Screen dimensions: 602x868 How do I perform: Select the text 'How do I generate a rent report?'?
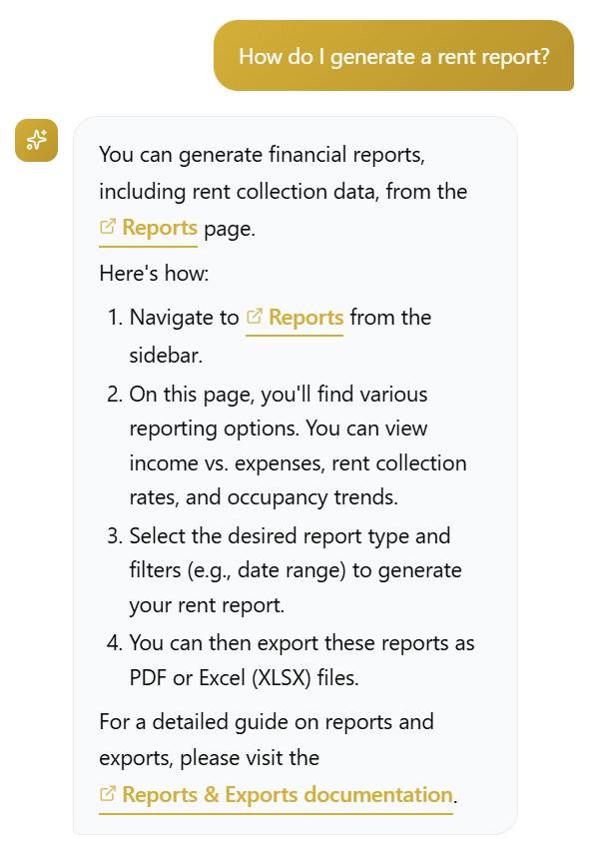pyautogui.click(x=393, y=56)
